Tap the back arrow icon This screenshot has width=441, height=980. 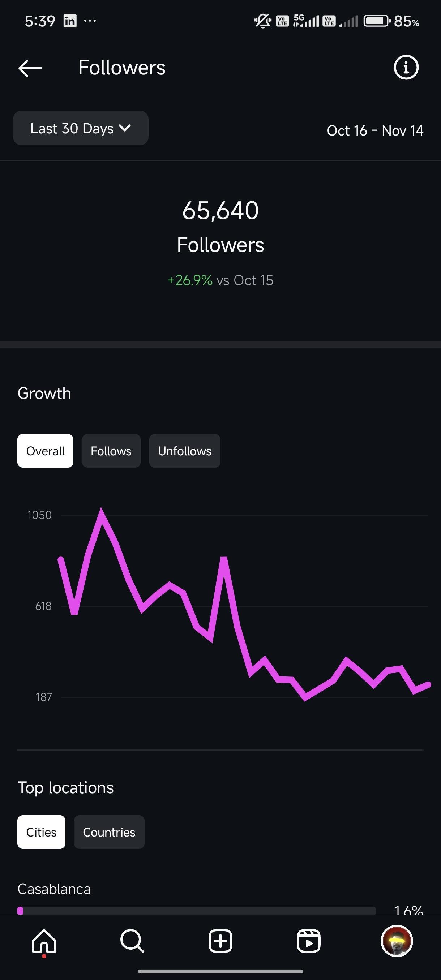[x=30, y=68]
